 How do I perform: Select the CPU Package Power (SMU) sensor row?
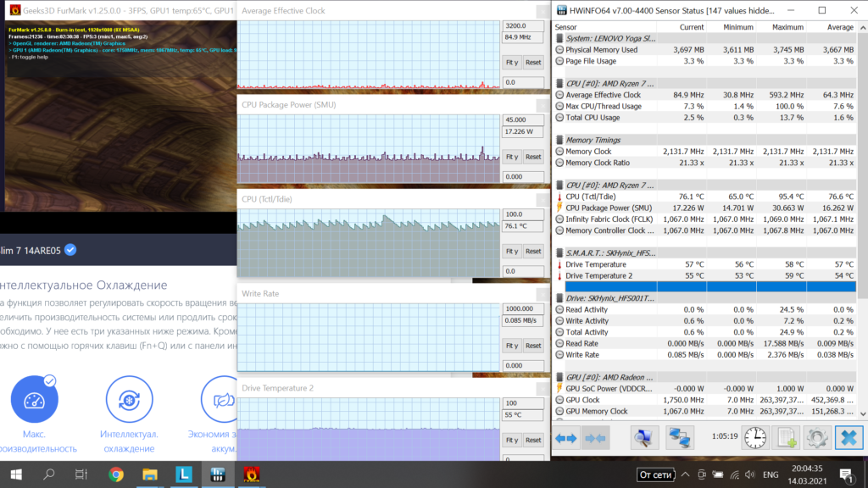coord(705,208)
